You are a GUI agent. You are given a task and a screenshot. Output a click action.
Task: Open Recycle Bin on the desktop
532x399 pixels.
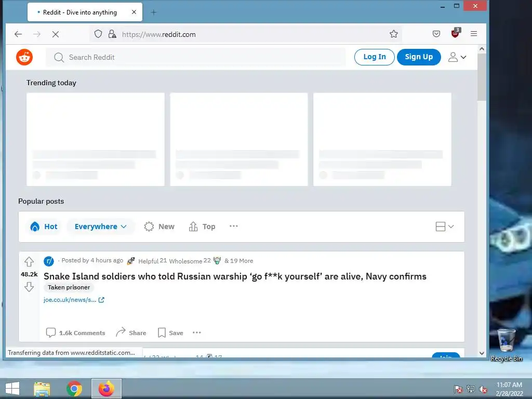pyautogui.click(x=507, y=345)
